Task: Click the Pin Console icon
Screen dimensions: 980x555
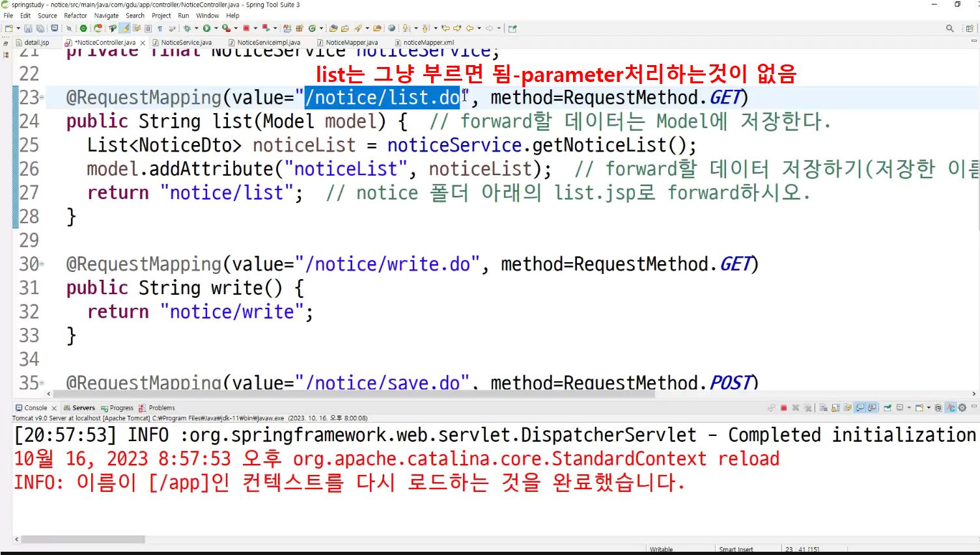Action: tap(887, 408)
